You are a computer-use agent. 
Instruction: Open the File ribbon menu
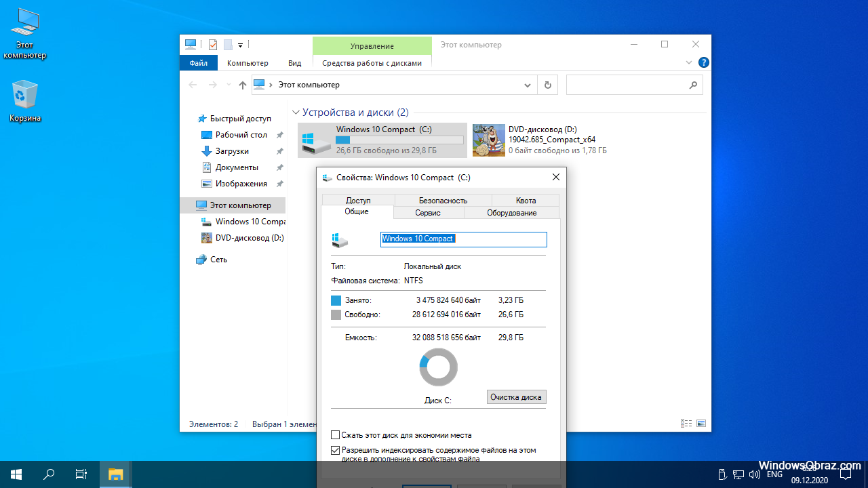pyautogui.click(x=199, y=63)
